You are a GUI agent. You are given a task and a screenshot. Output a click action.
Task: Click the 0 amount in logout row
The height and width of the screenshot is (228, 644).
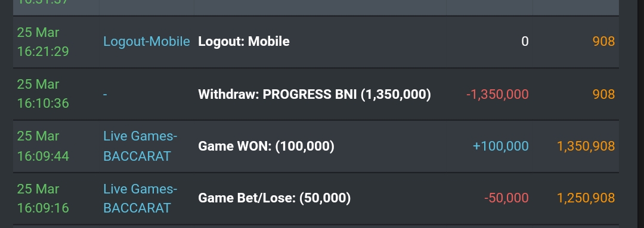point(525,42)
